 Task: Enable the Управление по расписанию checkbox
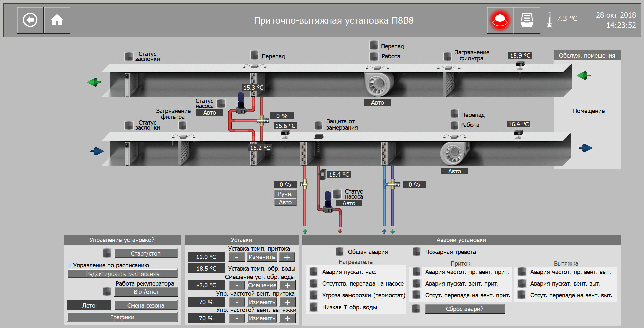(69, 265)
